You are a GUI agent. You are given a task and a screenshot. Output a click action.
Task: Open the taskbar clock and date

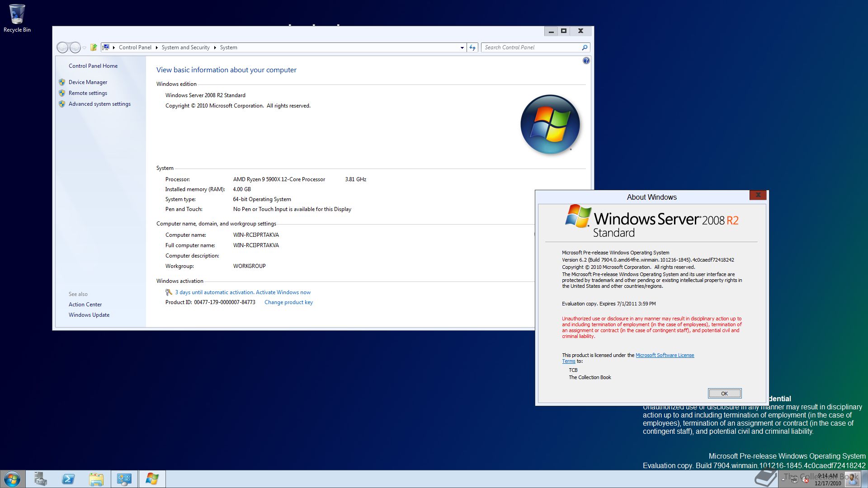[x=828, y=479]
